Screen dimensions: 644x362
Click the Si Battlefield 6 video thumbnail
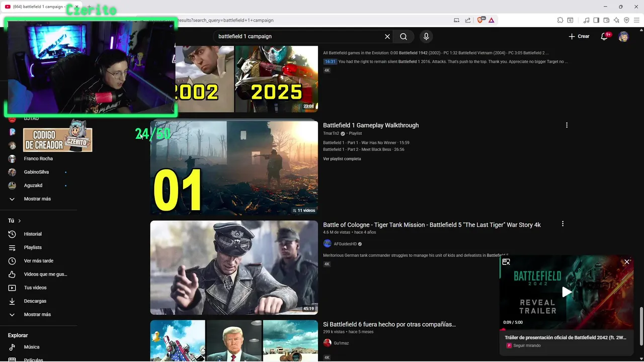point(234,341)
